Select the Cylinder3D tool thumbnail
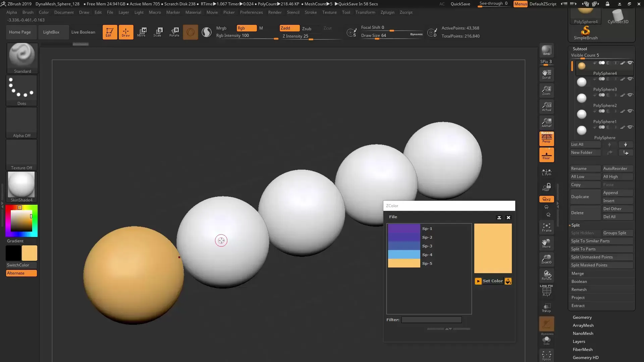The image size is (644, 362). 618,16
